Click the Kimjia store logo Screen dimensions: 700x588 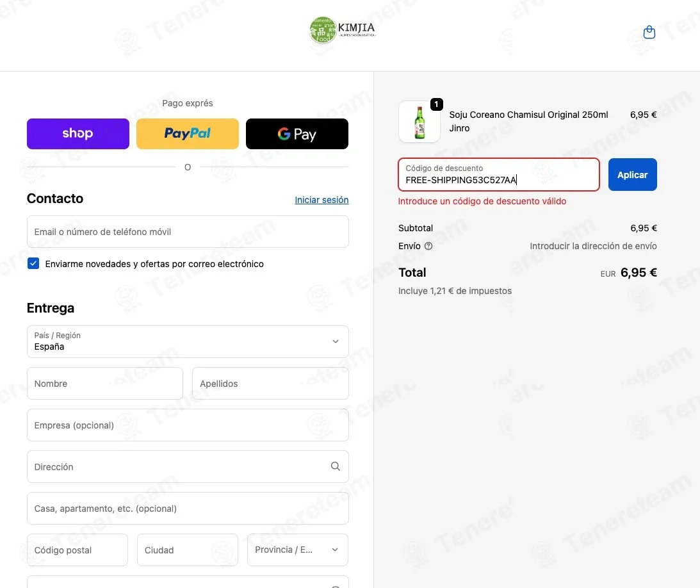click(343, 30)
